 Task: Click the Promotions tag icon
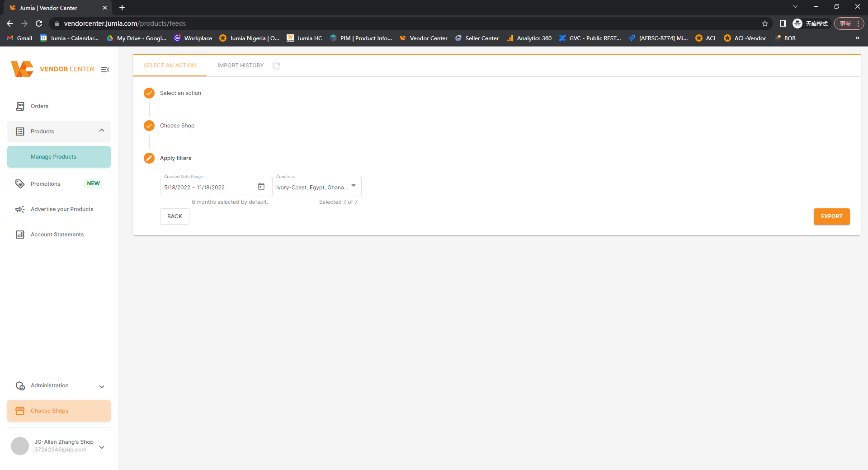20,183
